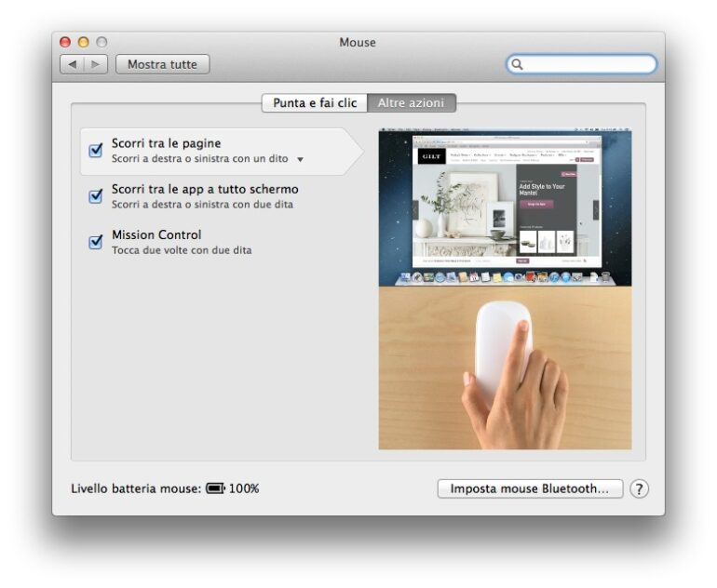The height and width of the screenshot is (588, 717).
Task: Switch to the Punta e fai clic tab
Action: coord(315,103)
